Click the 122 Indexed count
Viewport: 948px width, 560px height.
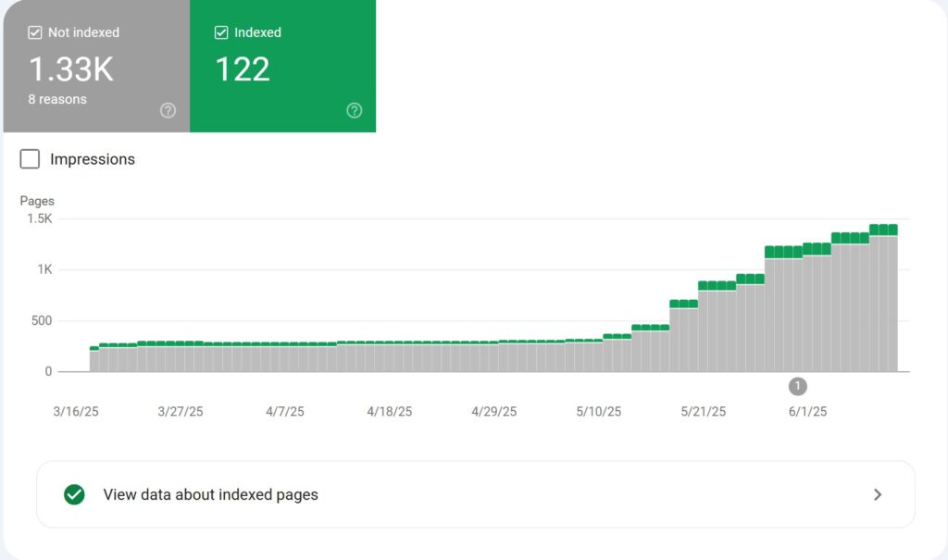tap(242, 68)
